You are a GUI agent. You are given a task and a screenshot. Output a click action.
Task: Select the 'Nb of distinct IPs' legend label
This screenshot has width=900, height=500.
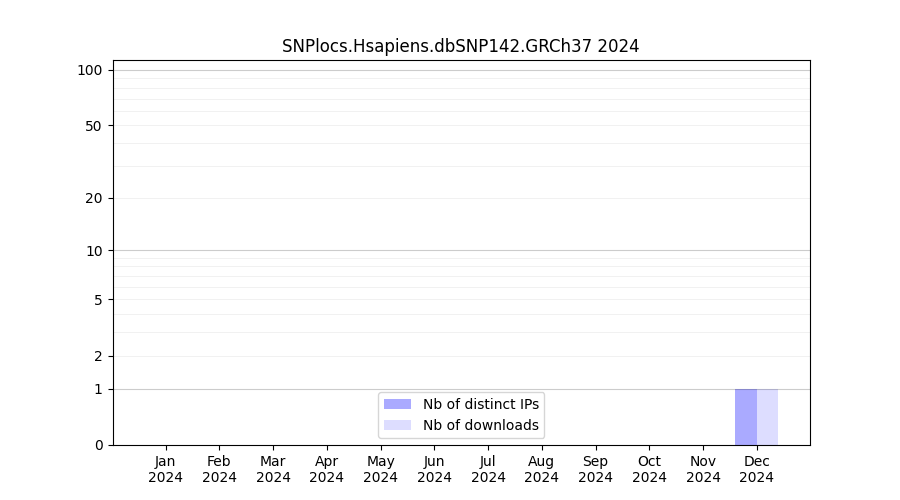(x=480, y=404)
